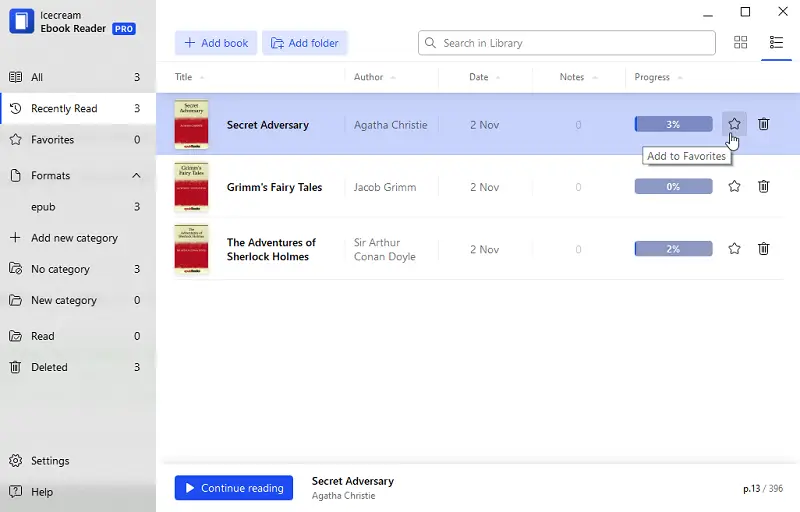The image size is (800, 512).
Task: Open No category folder
Action: click(78, 269)
